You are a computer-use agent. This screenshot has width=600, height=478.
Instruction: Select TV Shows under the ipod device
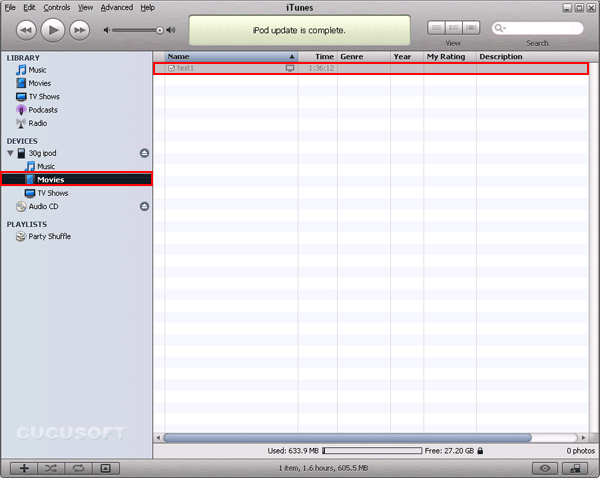coord(52,193)
